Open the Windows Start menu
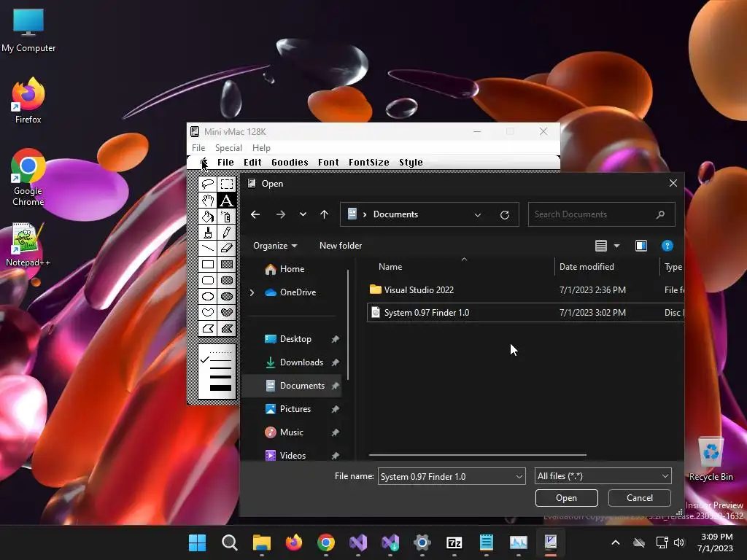The width and height of the screenshot is (747, 560). click(197, 542)
